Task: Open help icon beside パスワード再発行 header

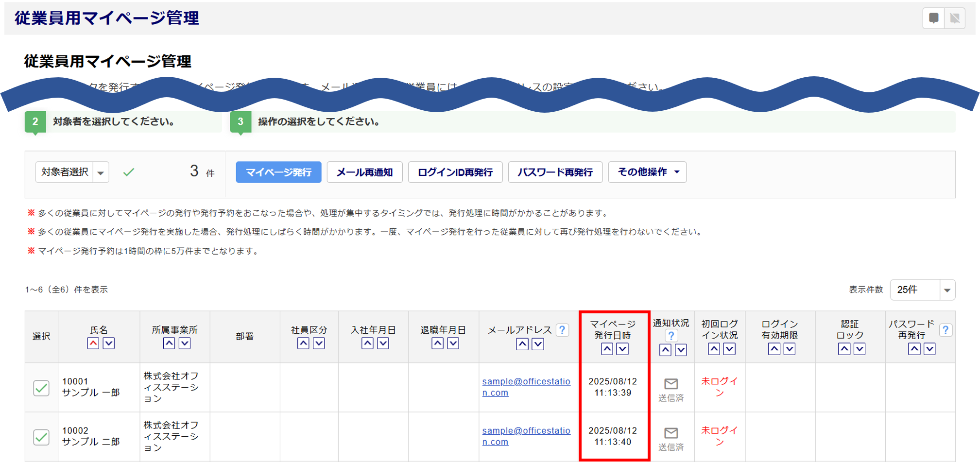Action: point(945,330)
